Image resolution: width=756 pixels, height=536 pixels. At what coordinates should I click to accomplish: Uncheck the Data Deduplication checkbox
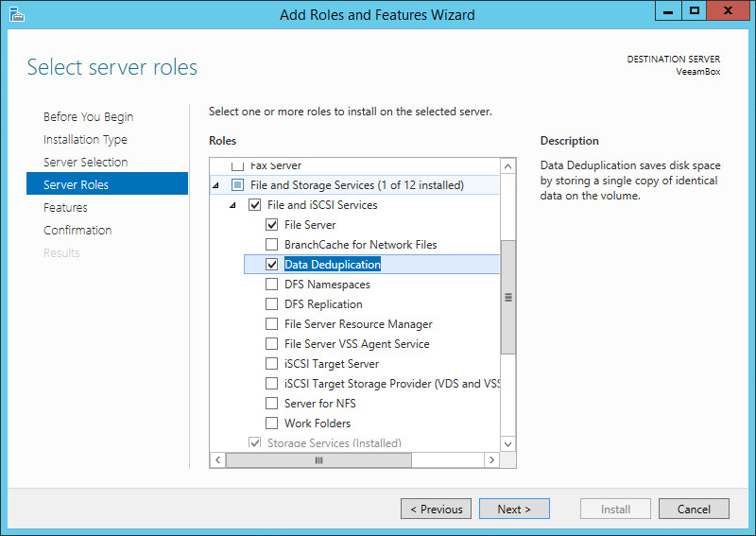pos(272,265)
